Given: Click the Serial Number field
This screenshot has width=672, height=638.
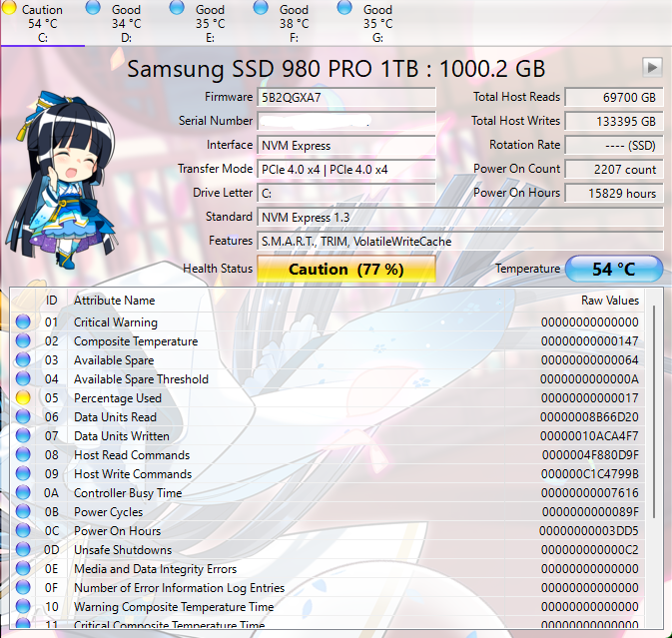Looking at the screenshot, I should click(346, 121).
